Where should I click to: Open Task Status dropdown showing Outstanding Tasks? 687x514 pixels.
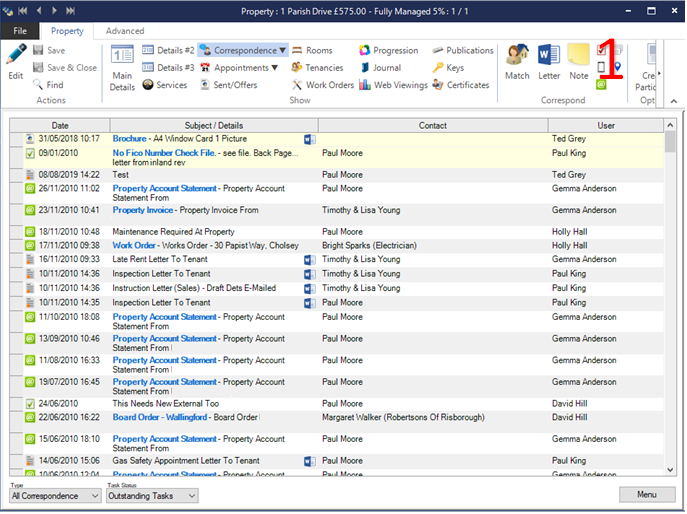[152, 496]
